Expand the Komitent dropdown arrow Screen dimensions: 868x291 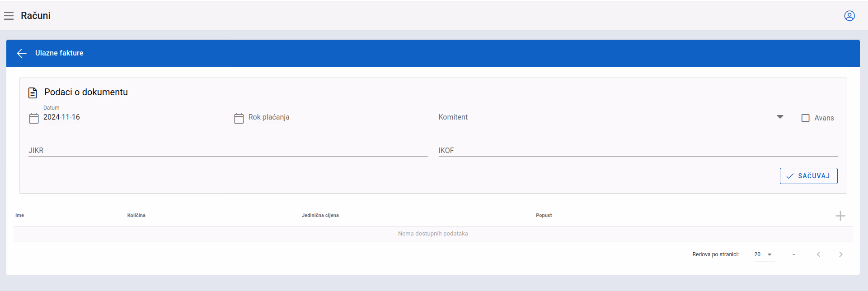click(780, 117)
